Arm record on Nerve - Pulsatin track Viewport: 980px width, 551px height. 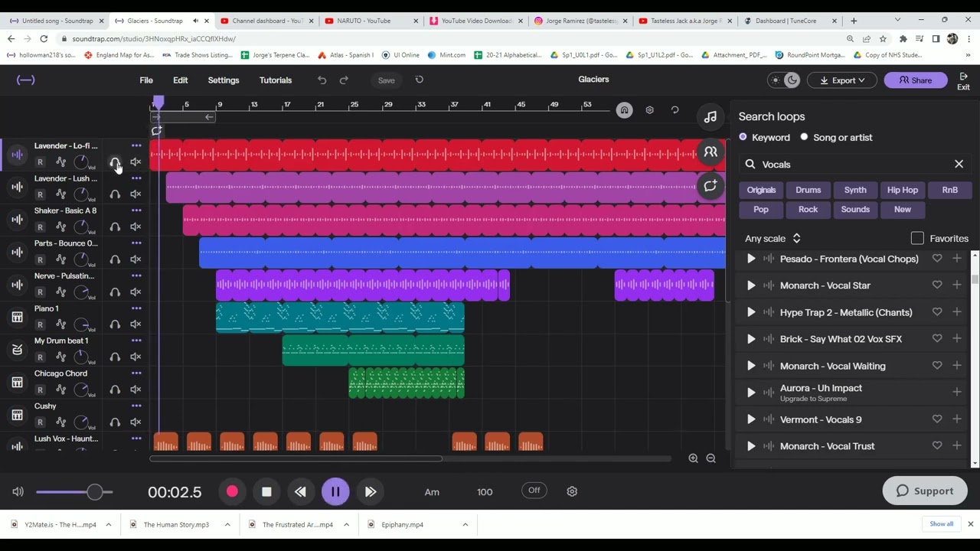pyautogui.click(x=40, y=292)
